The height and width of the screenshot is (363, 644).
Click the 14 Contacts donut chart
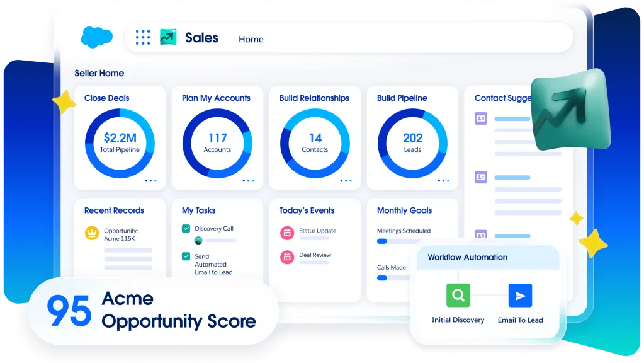[315, 143]
